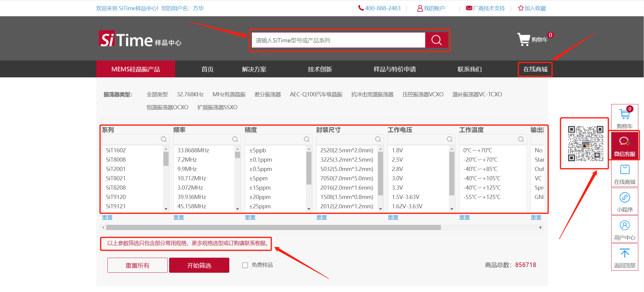Click the red search magnifier button

point(436,40)
